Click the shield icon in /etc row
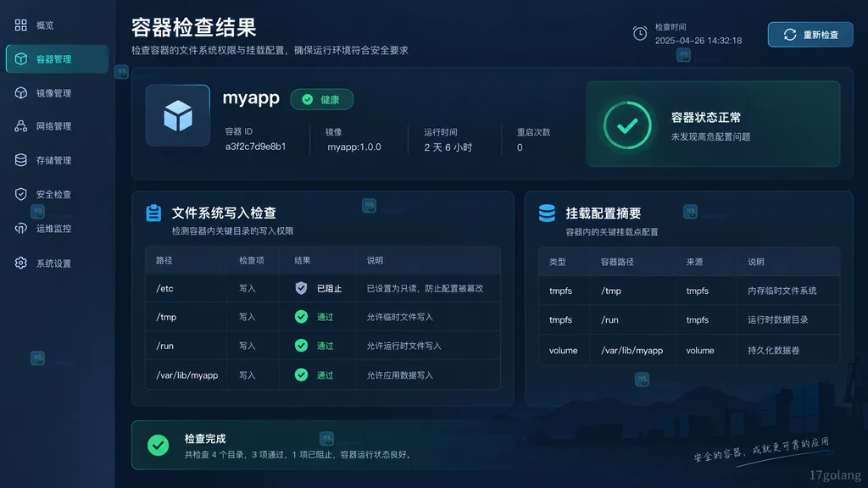Image resolution: width=868 pixels, height=488 pixels. [x=301, y=288]
